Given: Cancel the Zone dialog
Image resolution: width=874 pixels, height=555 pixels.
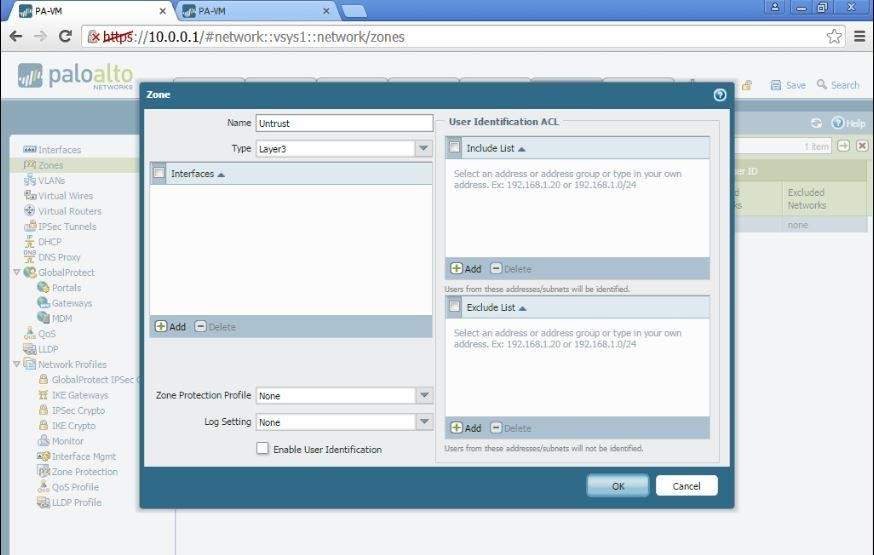Looking at the screenshot, I should click(x=686, y=486).
